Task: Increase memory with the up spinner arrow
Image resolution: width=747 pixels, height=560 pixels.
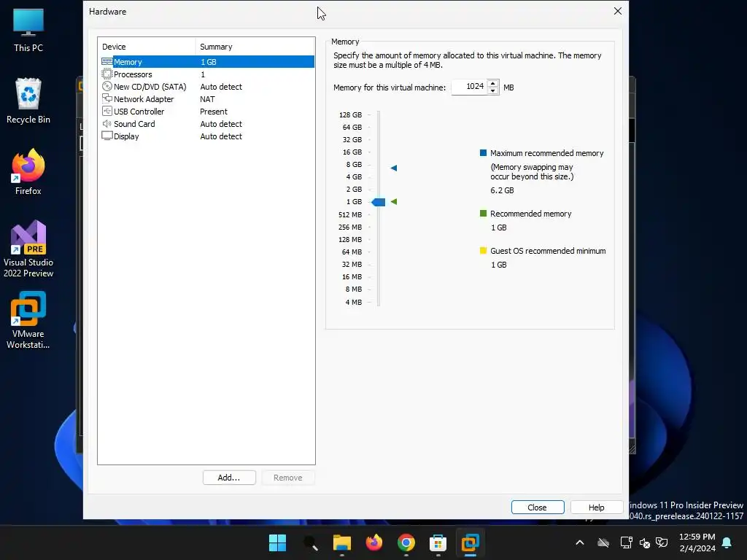Action: point(493,83)
